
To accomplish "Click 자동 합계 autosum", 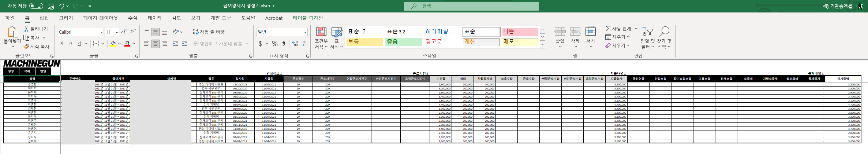I will click(x=618, y=29).
